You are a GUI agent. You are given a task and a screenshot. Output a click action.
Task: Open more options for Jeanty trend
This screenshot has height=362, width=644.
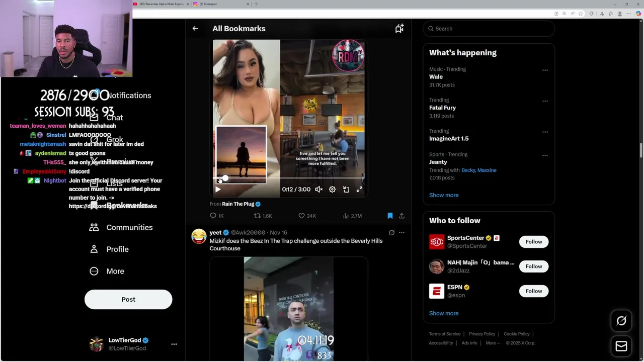[x=545, y=155]
